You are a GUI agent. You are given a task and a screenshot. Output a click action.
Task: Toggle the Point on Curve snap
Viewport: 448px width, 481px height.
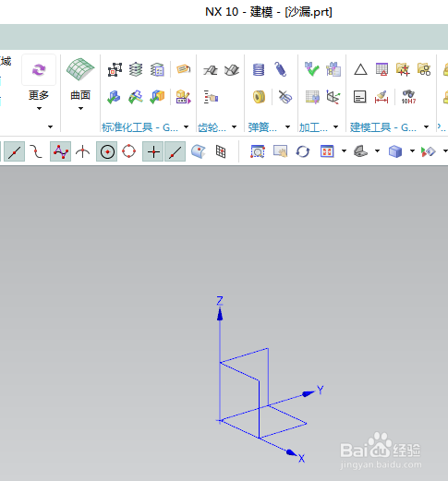(176, 151)
